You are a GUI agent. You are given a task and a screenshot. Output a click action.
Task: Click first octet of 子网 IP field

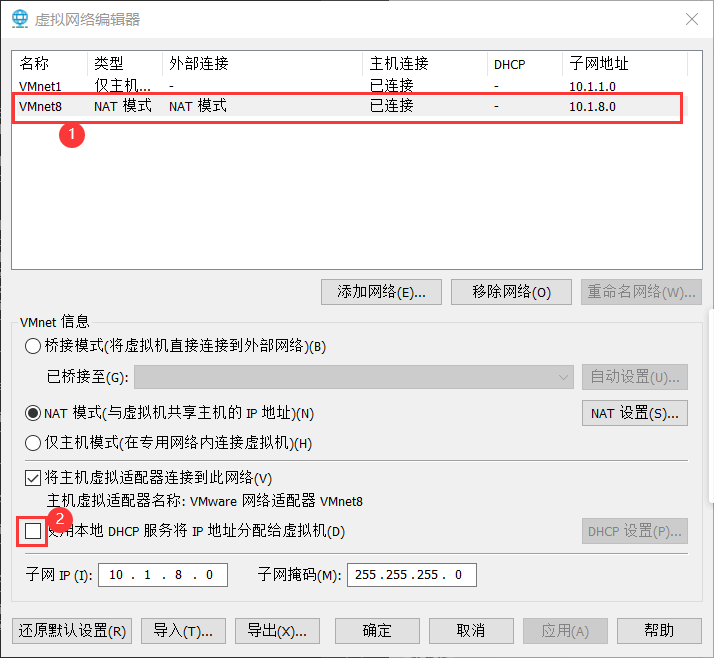coord(116,575)
